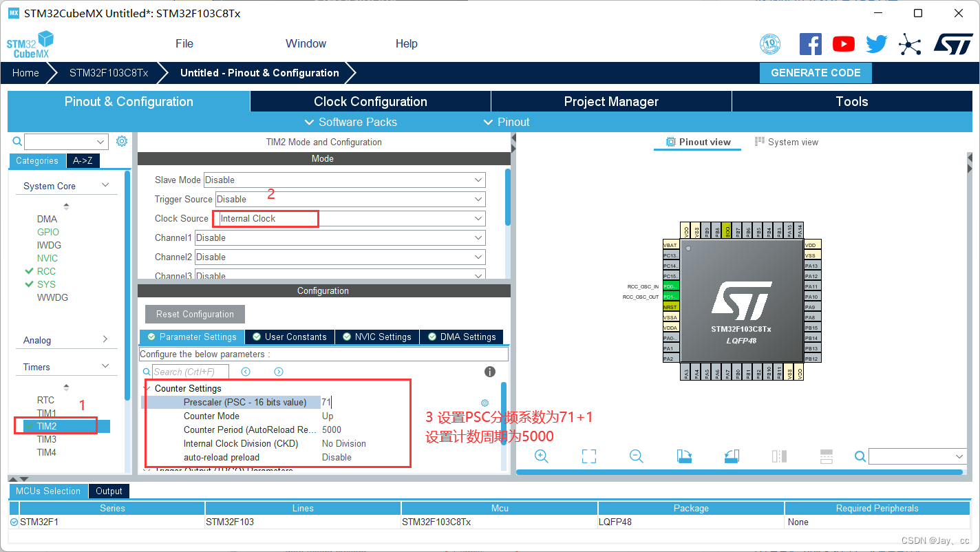Open the Channel1 dropdown
Screen dimensions: 980x552
340,237
